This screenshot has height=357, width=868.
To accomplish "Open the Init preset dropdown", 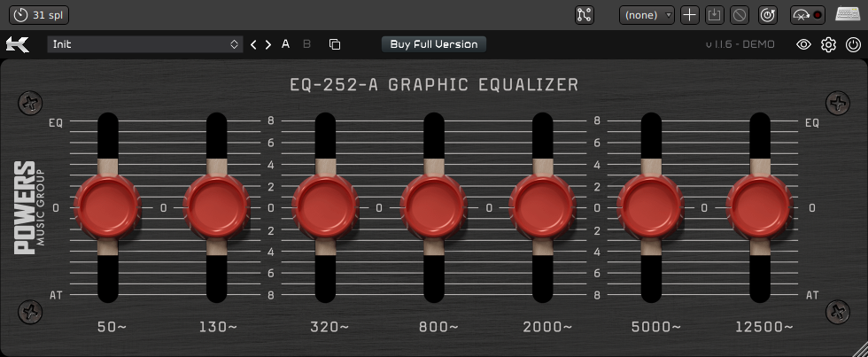I will pos(144,44).
